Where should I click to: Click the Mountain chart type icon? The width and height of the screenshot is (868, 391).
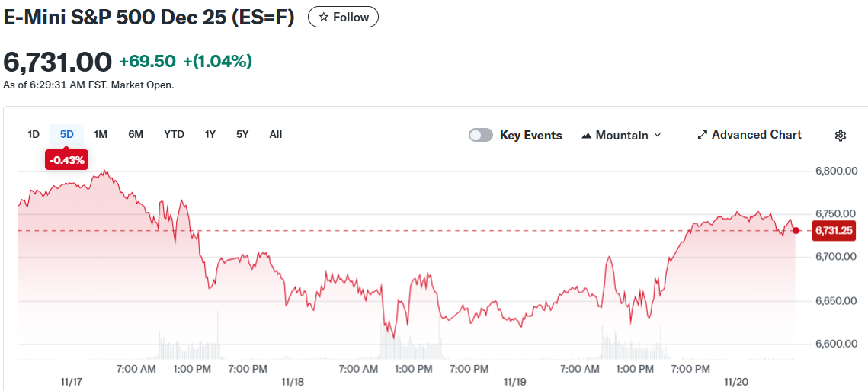[x=587, y=136]
